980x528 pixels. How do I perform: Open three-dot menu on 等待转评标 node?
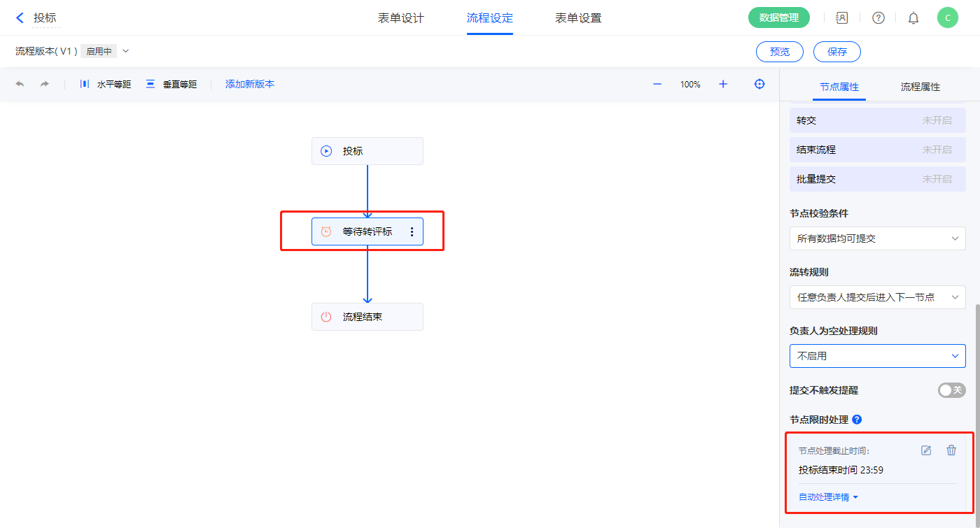412,231
